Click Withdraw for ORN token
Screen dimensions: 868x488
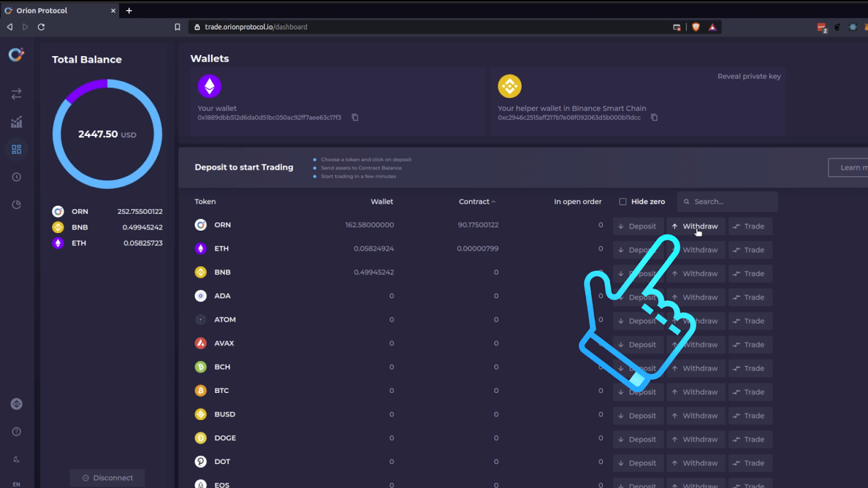[696, 226]
